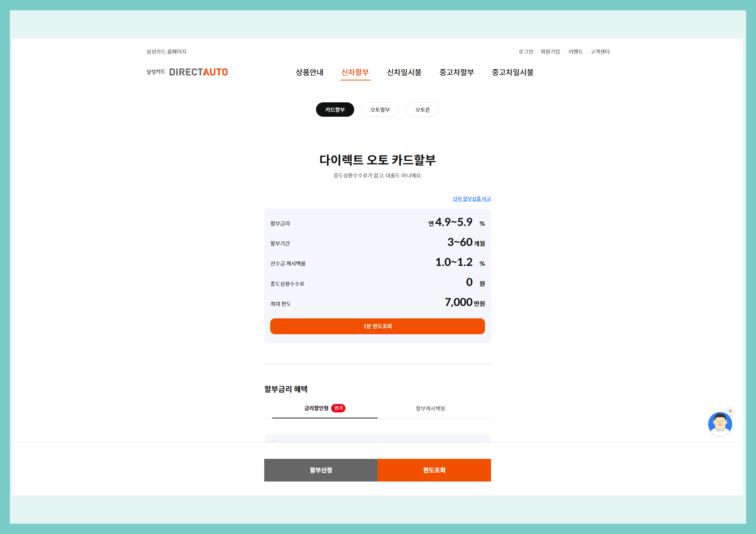Open 중고차일시불 menu
This screenshot has height=534, width=756.
[513, 72]
